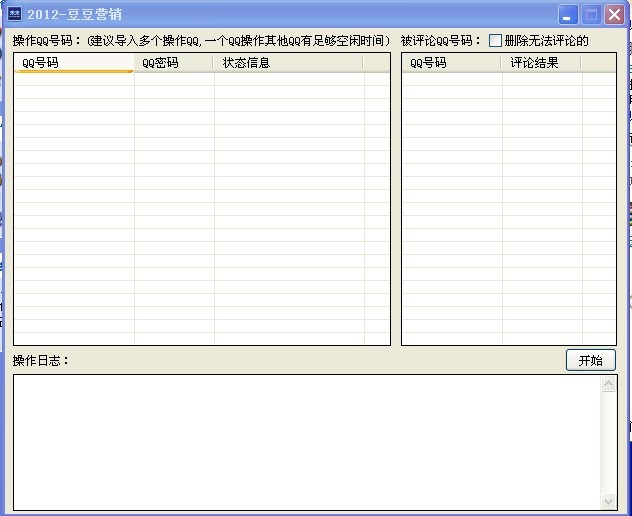Click inside the 操作日志 text area

point(307,443)
